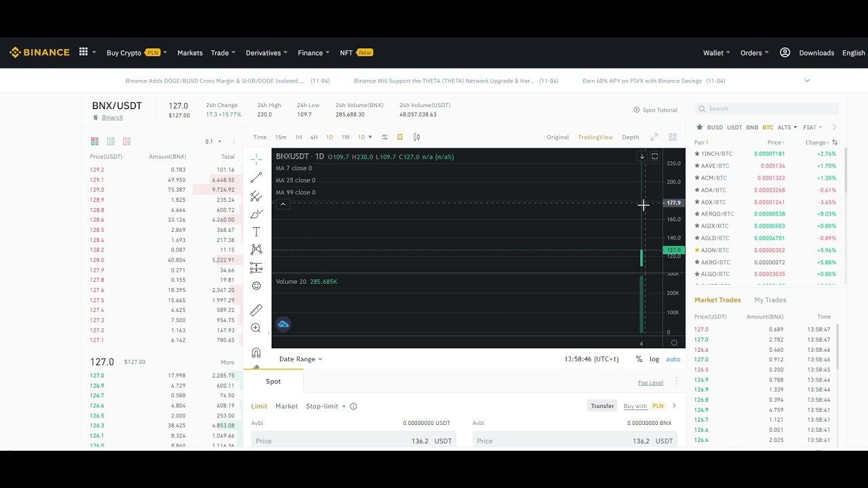
Task: Select the crosshair cursor tool
Action: click(x=256, y=159)
